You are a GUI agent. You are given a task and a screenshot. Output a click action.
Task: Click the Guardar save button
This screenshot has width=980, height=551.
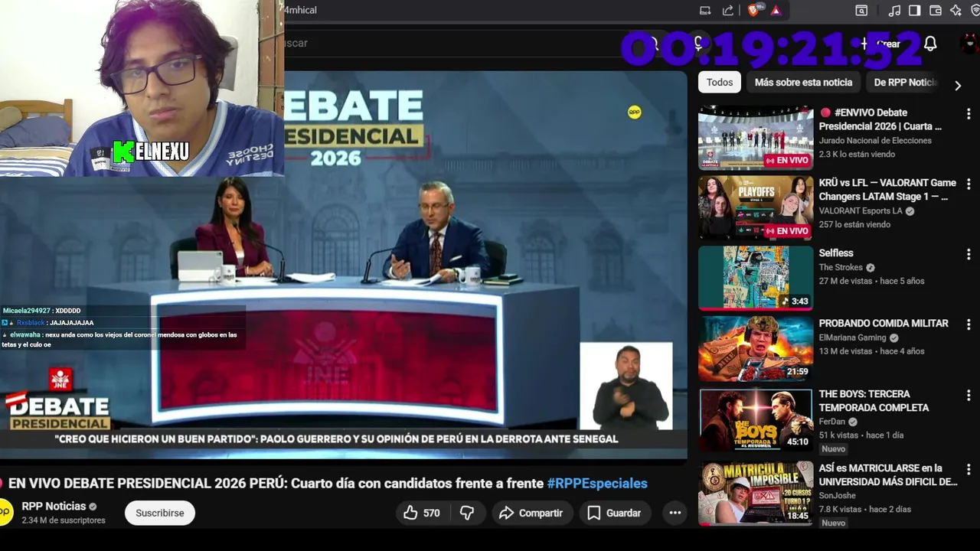614,513
